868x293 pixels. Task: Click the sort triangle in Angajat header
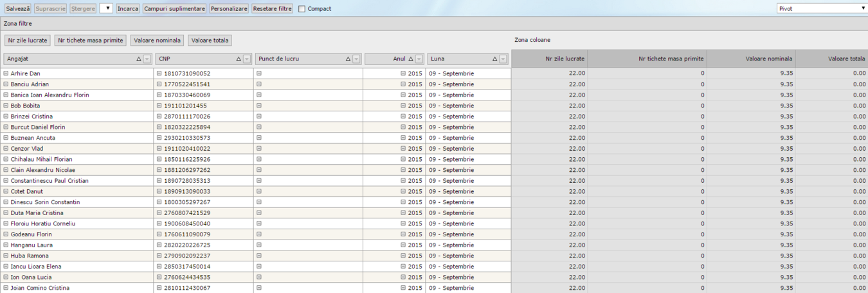coord(139,59)
